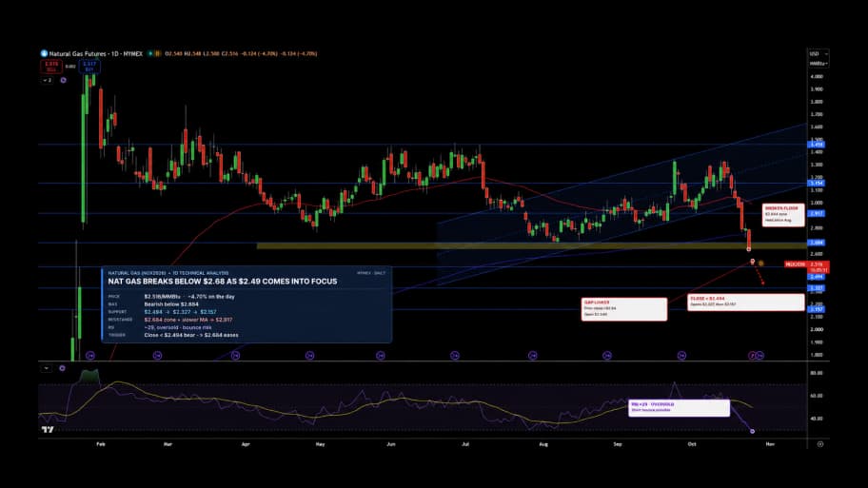
Task: Click the 4.000 value on price scale
Action: [817, 76]
